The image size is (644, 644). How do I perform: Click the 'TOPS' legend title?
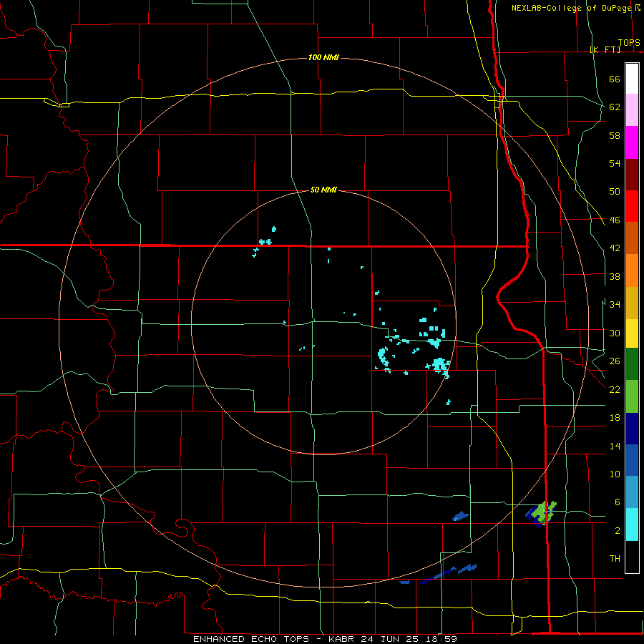(629, 43)
